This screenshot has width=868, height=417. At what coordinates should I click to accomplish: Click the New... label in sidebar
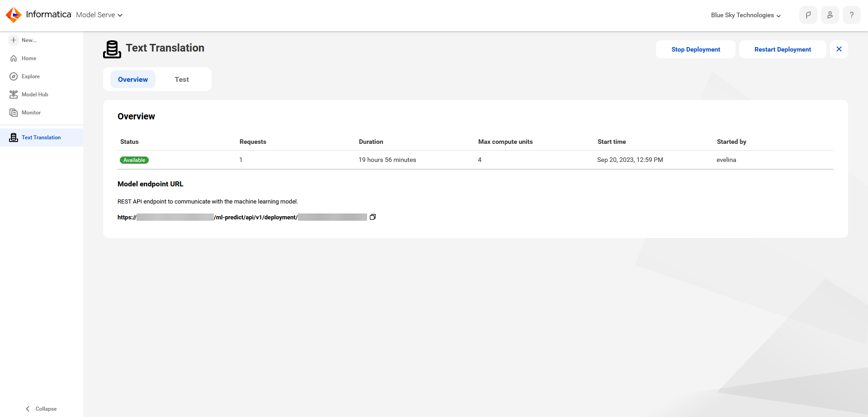(x=29, y=40)
